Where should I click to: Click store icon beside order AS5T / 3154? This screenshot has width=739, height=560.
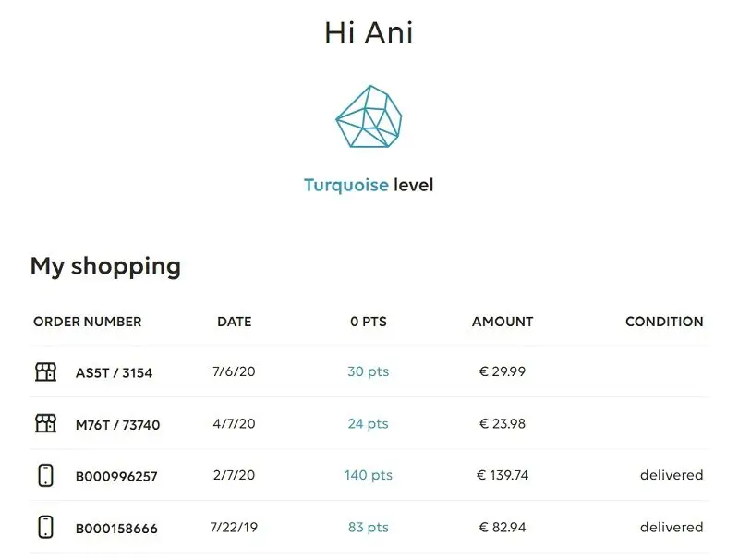point(45,371)
